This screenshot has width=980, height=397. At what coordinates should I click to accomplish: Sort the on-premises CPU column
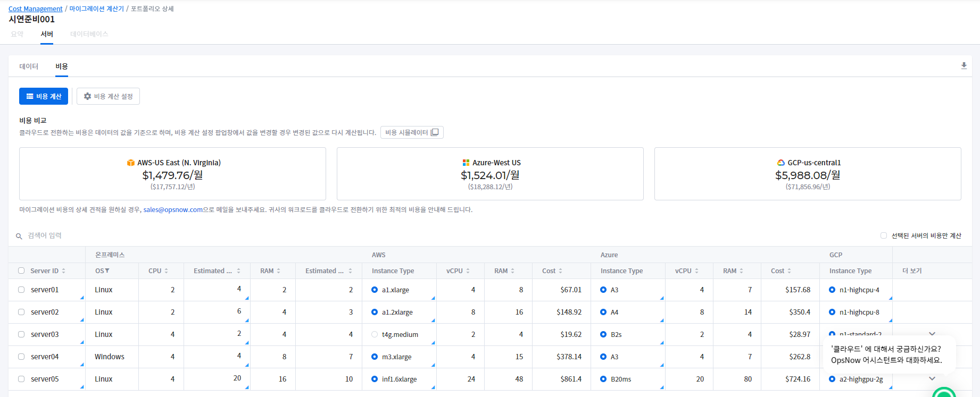pyautogui.click(x=166, y=271)
